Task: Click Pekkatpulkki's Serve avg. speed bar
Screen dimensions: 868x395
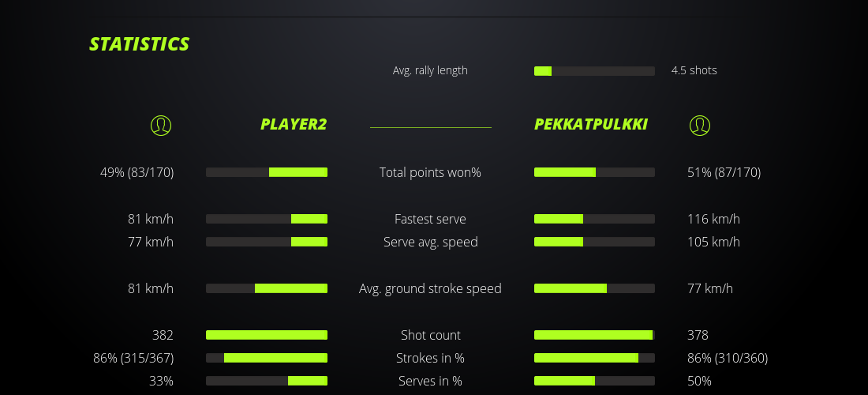Action: [594, 242]
